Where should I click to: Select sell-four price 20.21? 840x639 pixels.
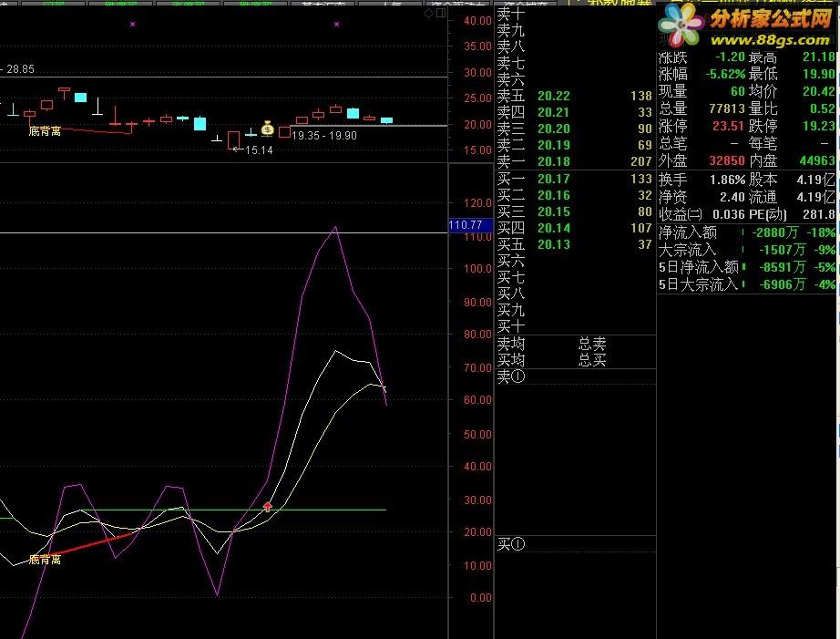coord(554,112)
